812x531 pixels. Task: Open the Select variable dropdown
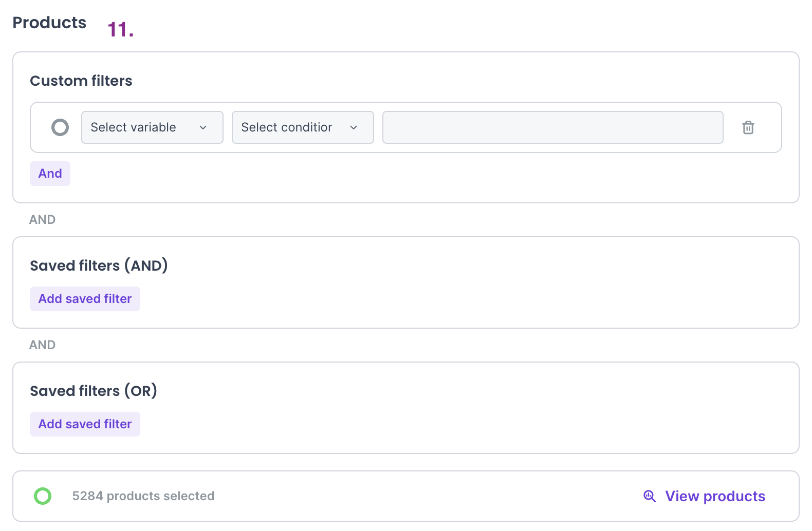pyautogui.click(x=152, y=127)
